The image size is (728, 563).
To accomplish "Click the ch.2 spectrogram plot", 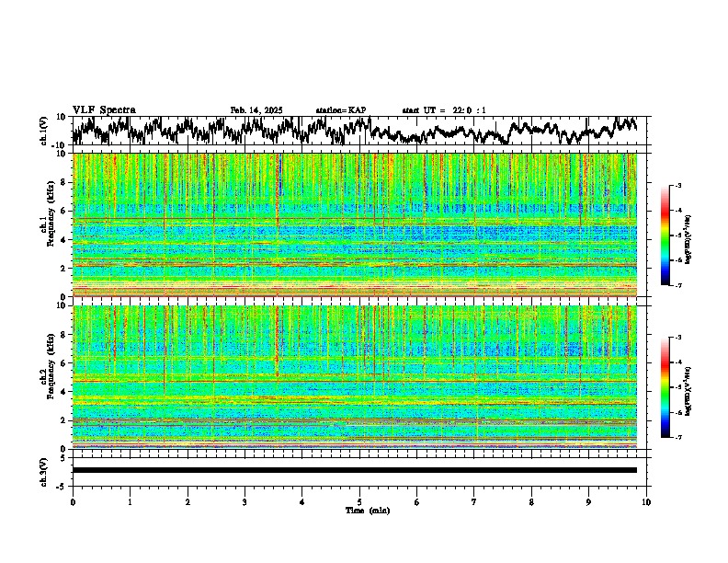I will pyautogui.click(x=355, y=377).
